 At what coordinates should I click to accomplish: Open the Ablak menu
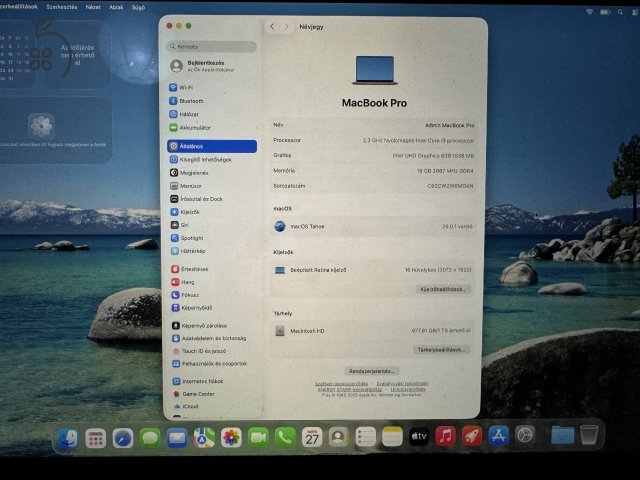coord(116,7)
